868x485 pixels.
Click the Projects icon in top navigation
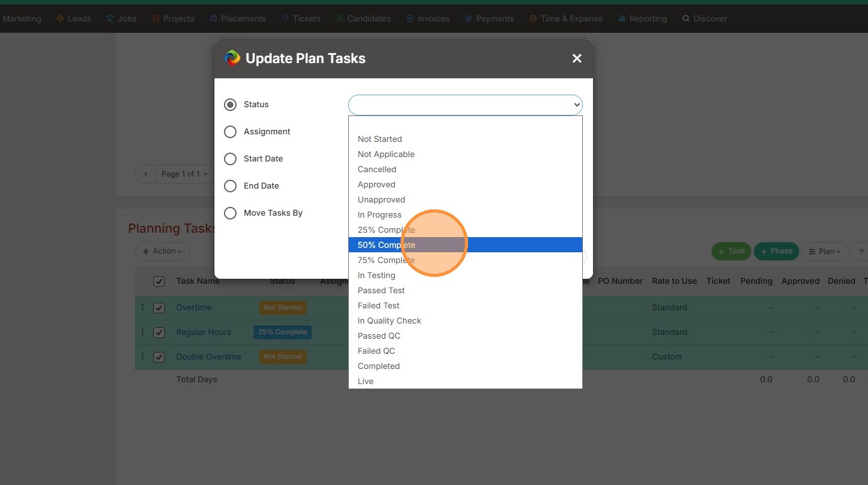[156, 19]
